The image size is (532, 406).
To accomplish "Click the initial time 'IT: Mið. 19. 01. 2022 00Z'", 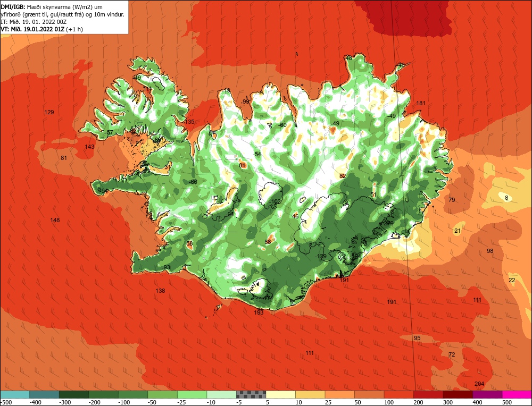I will tap(34, 22).
